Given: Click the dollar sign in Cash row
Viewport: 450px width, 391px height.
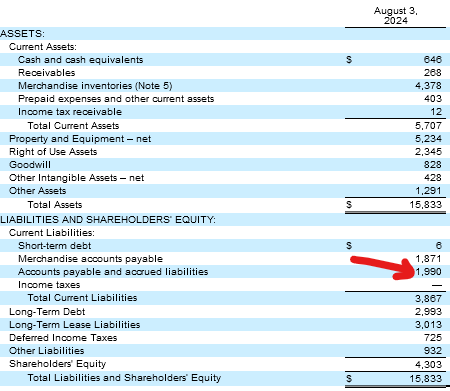Looking at the screenshot, I should (x=349, y=60).
